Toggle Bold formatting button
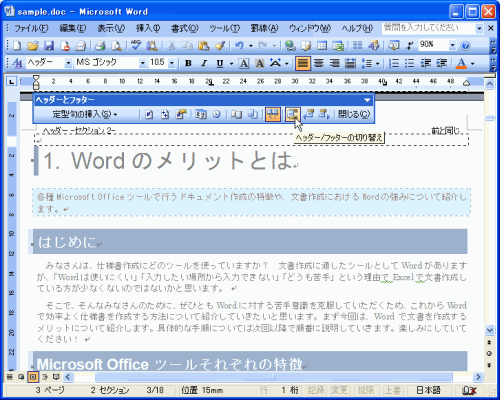This screenshot has width=500, height=400. point(188,63)
